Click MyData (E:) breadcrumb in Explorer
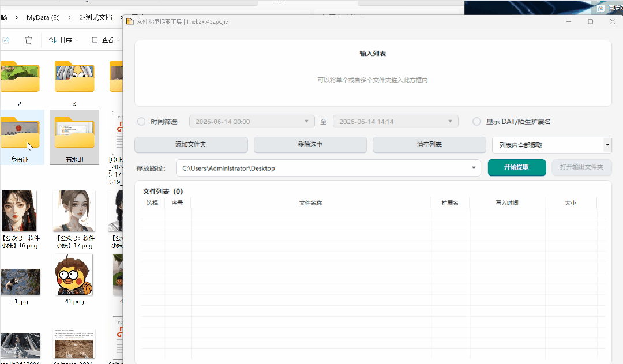Image resolution: width=623 pixels, height=364 pixels. coord(43,17)
